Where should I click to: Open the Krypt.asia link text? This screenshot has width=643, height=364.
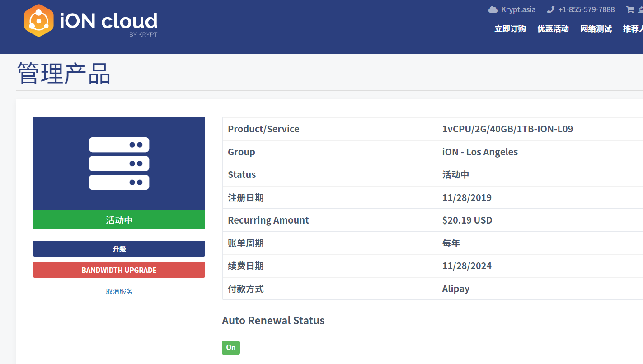pos(518,9)
